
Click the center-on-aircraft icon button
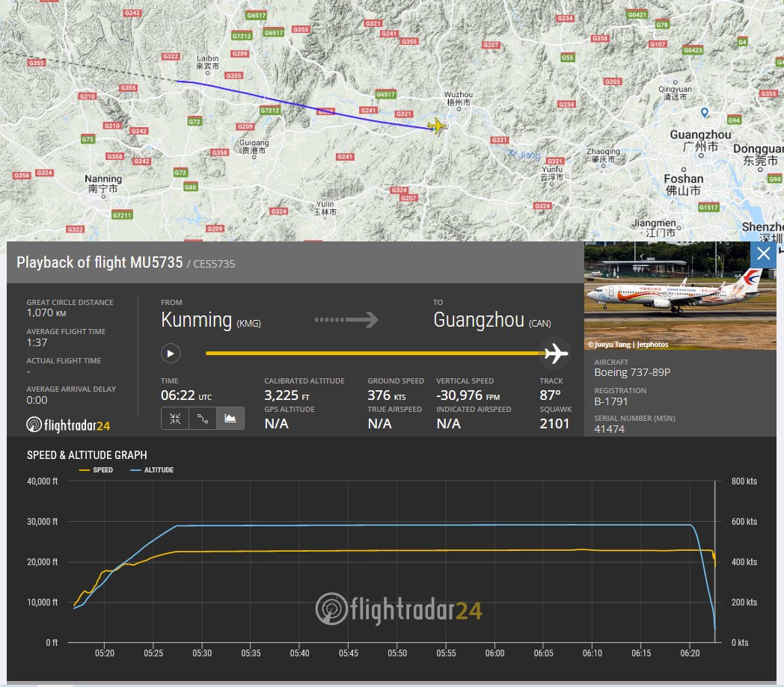click(174, 419)
